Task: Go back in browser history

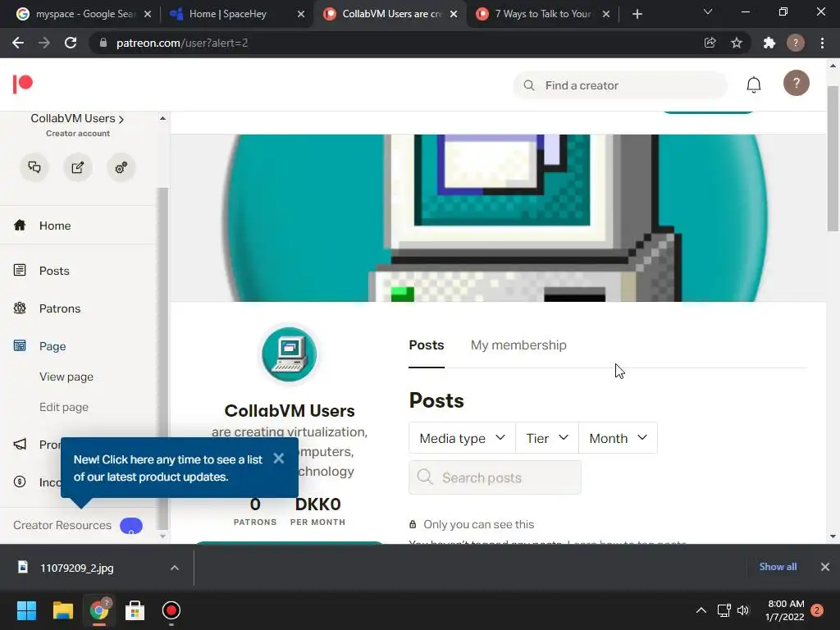Action: pos(18,43)
